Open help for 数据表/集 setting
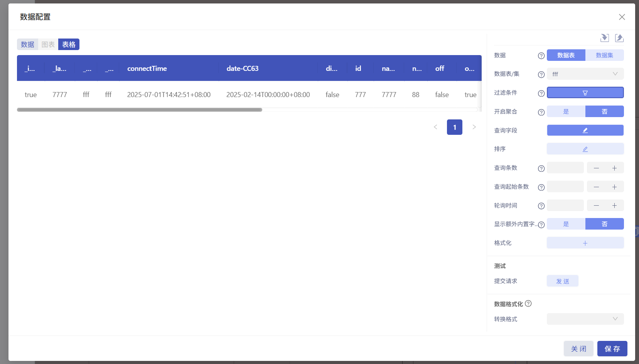 [541, 74]
